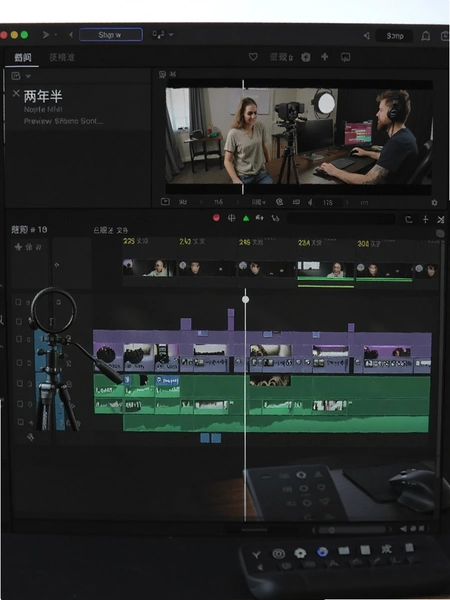Click the Somp button in title bar
This screenshot has height=600, width=450.
(x=395, y=36)
